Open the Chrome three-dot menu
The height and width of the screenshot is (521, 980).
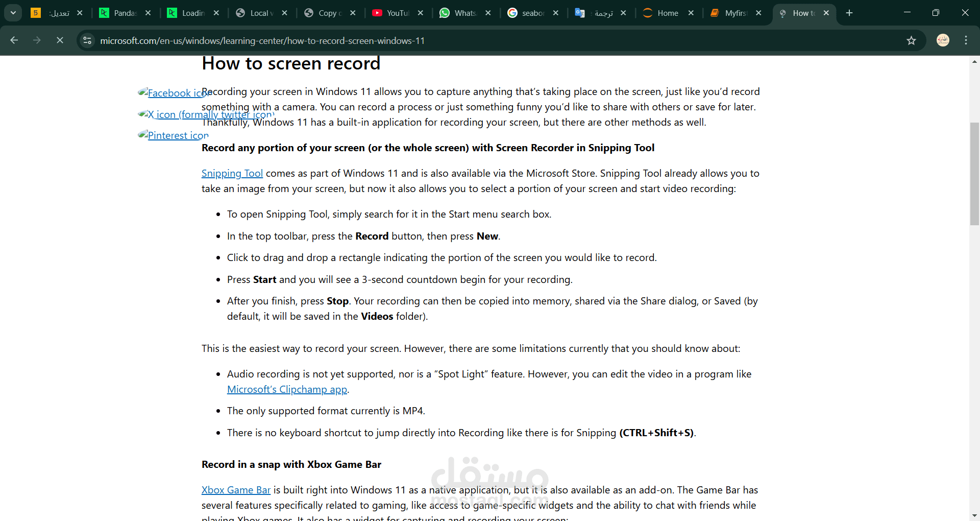click(966, 40)
